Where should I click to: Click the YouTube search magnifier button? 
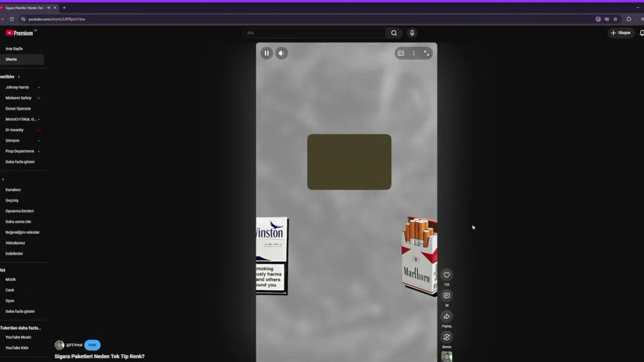coord(394,33)
